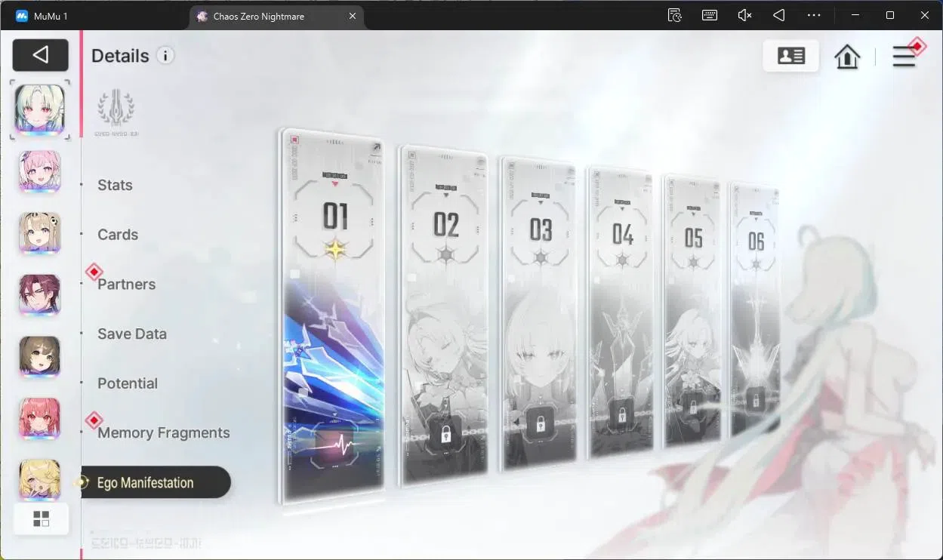Click the MuMu back triangle icon
This screenshot has height=560, width=943.
(779, 15)
